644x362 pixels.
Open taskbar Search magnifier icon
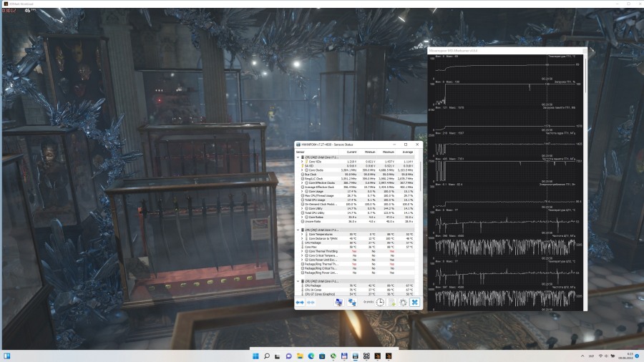267,356
